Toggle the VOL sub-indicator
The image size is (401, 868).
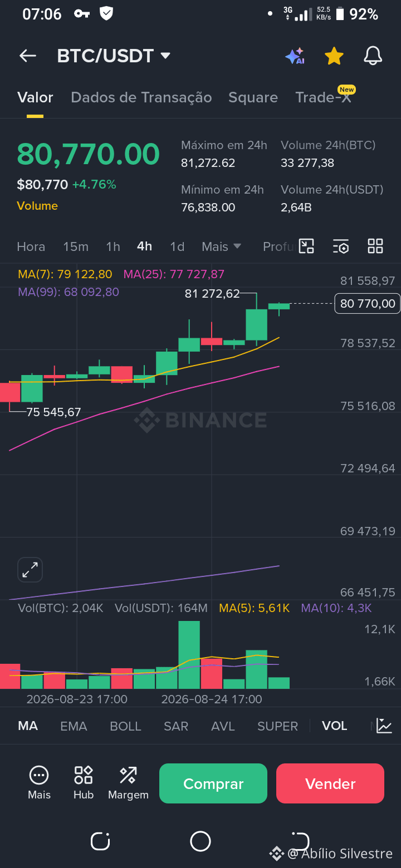point(334,726)
